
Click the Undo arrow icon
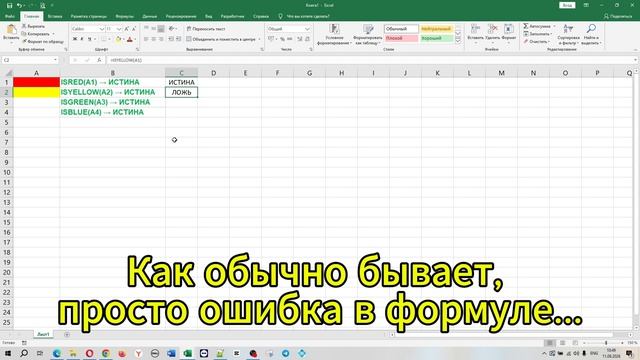[19, 5]
